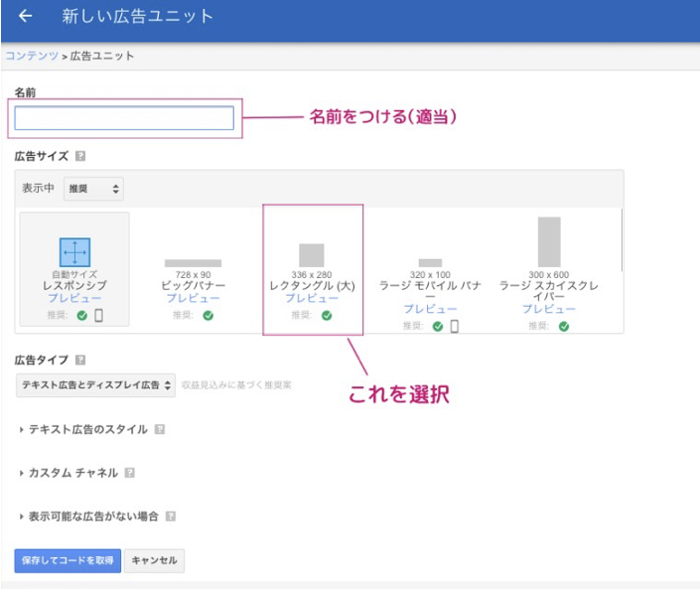700x589 pixels.
Task: Open the 表示中 推奨 dropdown
Action: pyautogui.click(x=93, y=189)
